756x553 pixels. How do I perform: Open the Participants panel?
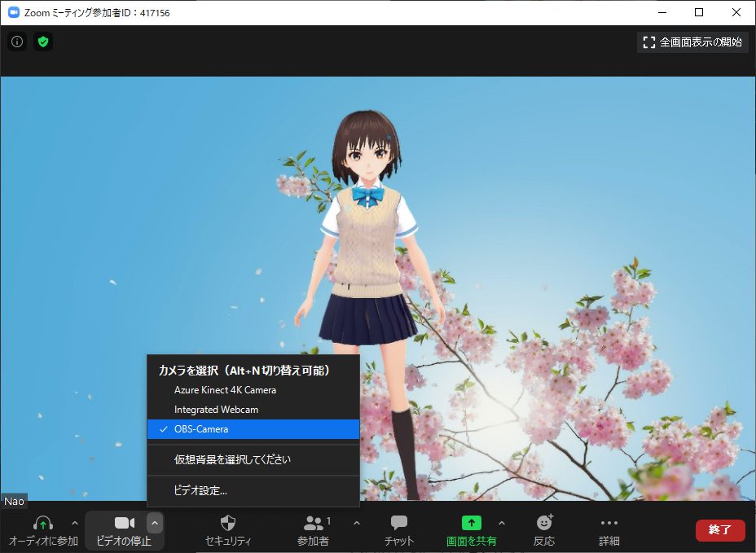pos(314,530)
